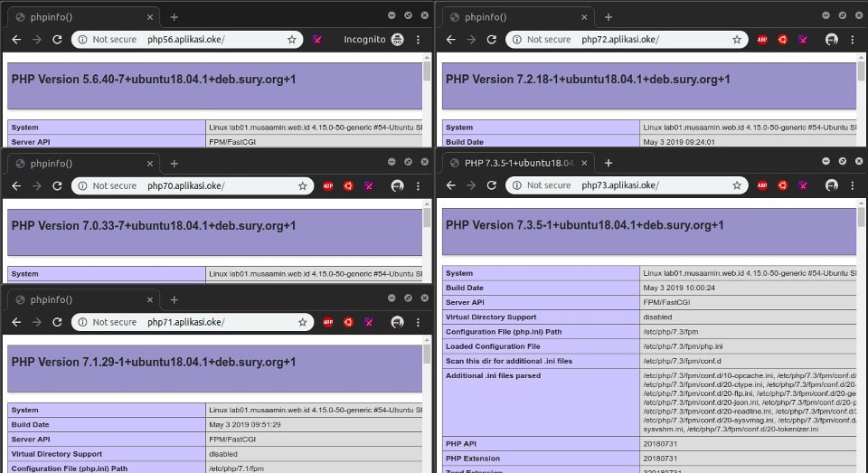Go forward in the php70 browser window

tap(36, 185)
